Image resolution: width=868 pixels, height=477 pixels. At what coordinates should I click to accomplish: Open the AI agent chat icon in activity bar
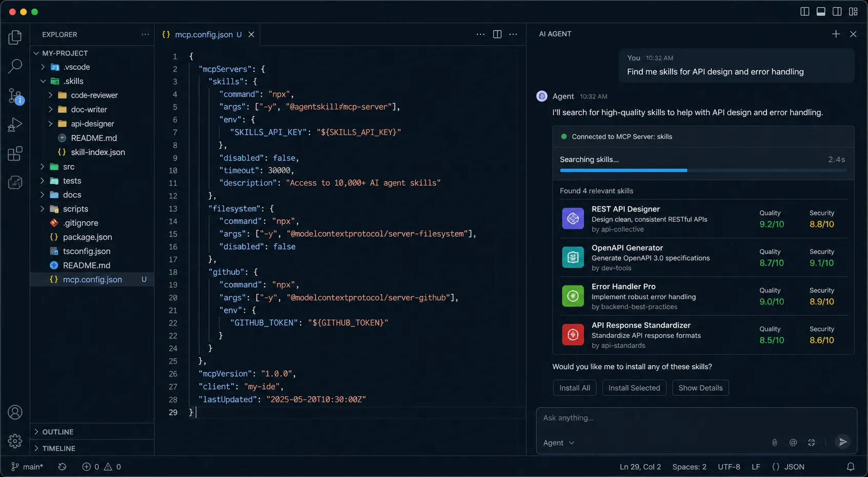point(15,182)
